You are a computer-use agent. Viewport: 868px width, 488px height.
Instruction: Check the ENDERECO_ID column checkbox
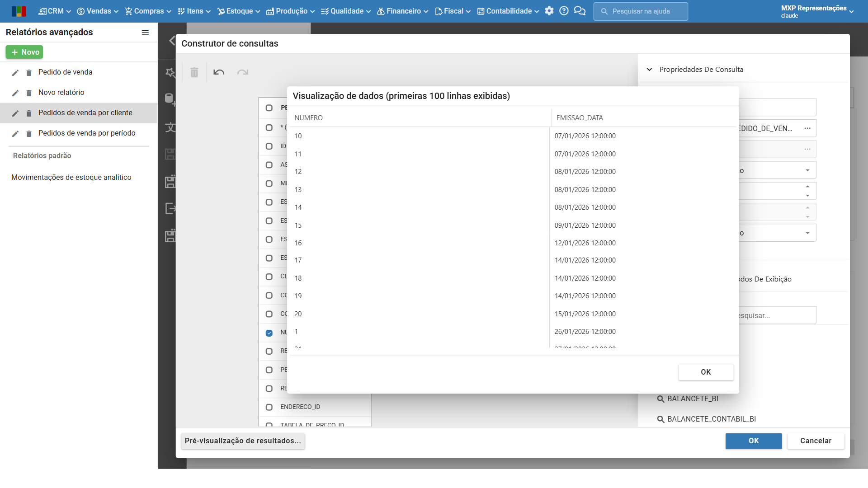click(269, 407)
